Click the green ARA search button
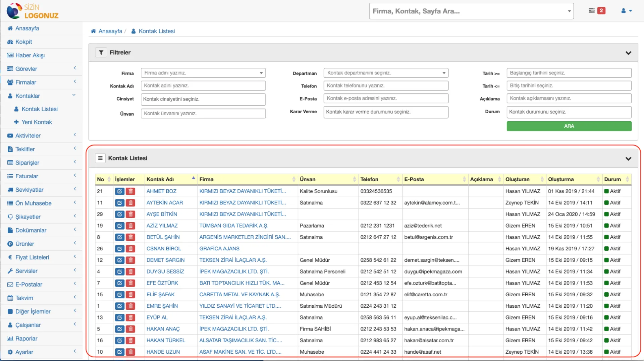Viewport: 644px width, 361px height. click(569, 126)
